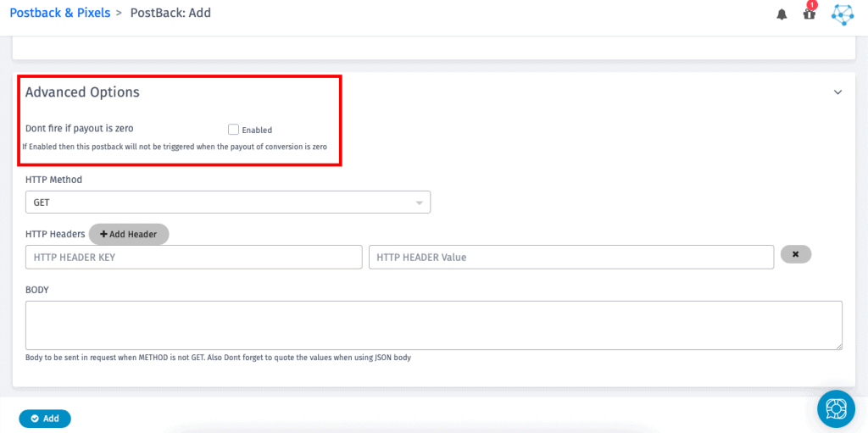Go to Postback & Pixels breadcrumb
Image resolution: width=868 pixels, height=433 pixels.
60,13
